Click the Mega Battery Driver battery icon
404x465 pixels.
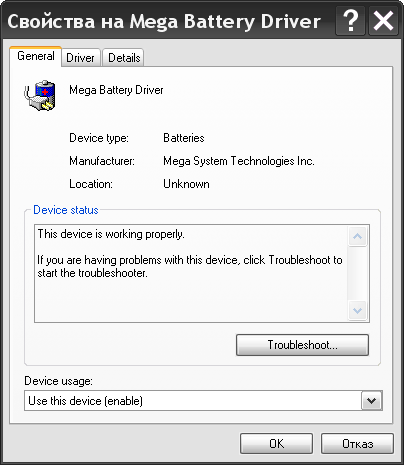(39, 95)
